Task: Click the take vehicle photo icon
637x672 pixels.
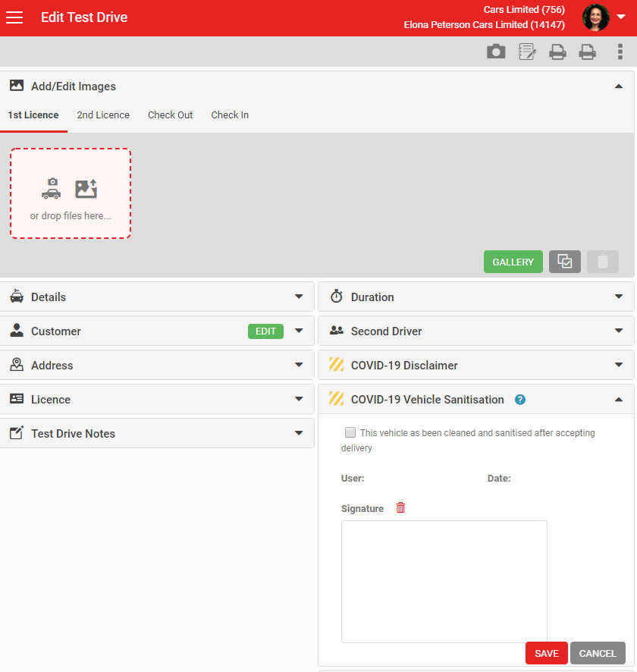Action: coord(52,189)
